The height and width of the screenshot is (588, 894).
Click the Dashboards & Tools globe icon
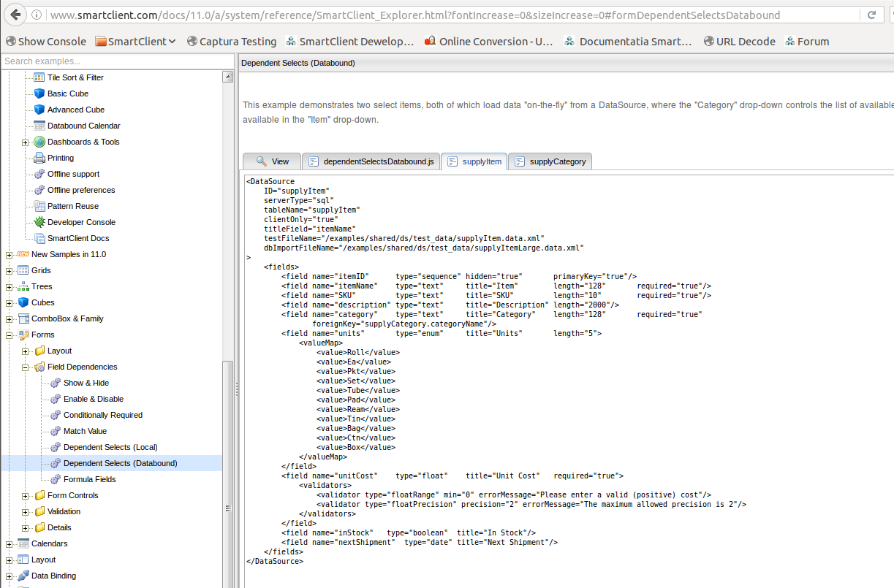coord(39,142)
